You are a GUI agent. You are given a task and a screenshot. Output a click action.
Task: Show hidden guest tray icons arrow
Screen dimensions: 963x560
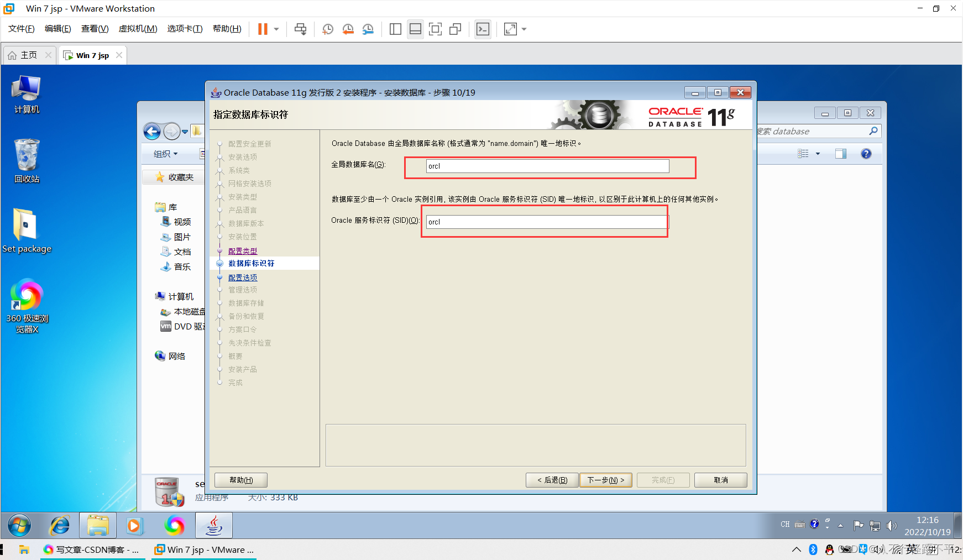(x=840, y=525)
